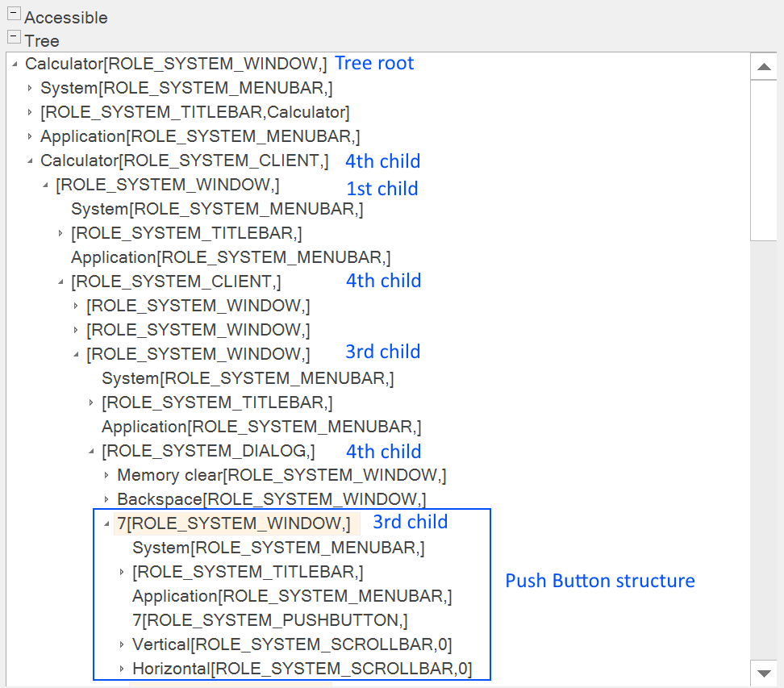
Task: Click the scrollbar up arrow button
Action: [x=763, y=67]
